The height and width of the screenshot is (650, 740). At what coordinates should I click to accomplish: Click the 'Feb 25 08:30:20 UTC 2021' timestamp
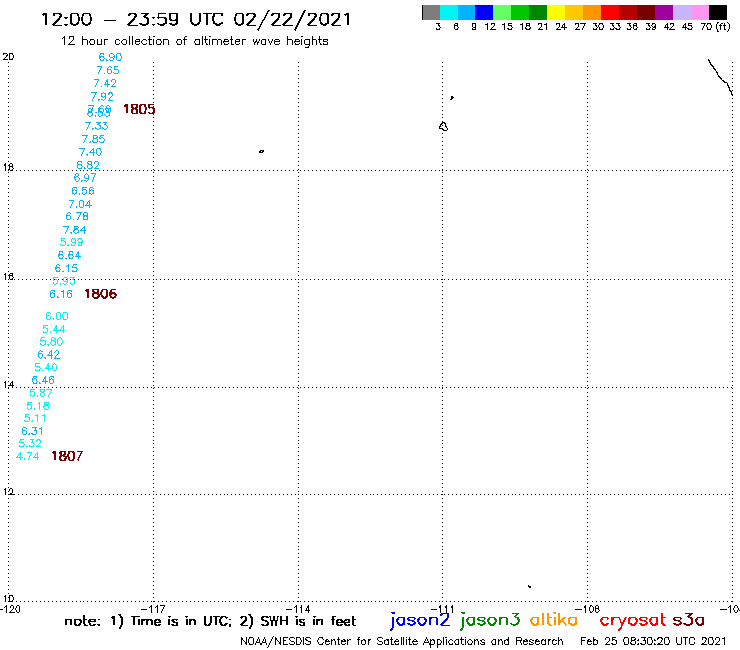click(x=653, y=642)
